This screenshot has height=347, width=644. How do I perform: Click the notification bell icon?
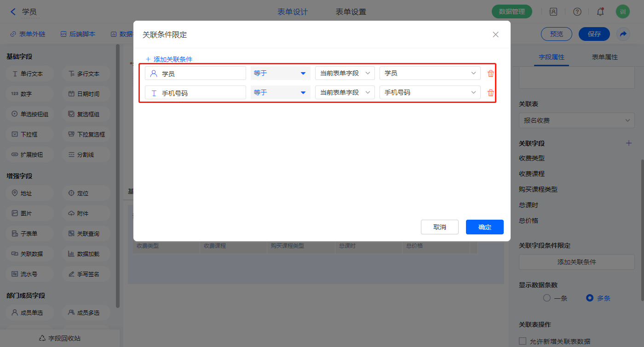(600, 12)
